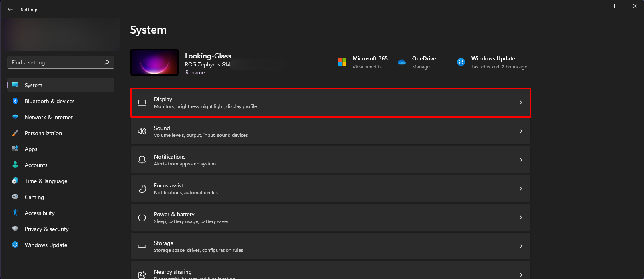Click the System page heading
The image size is (644, 279).
(x=148, y=30)
